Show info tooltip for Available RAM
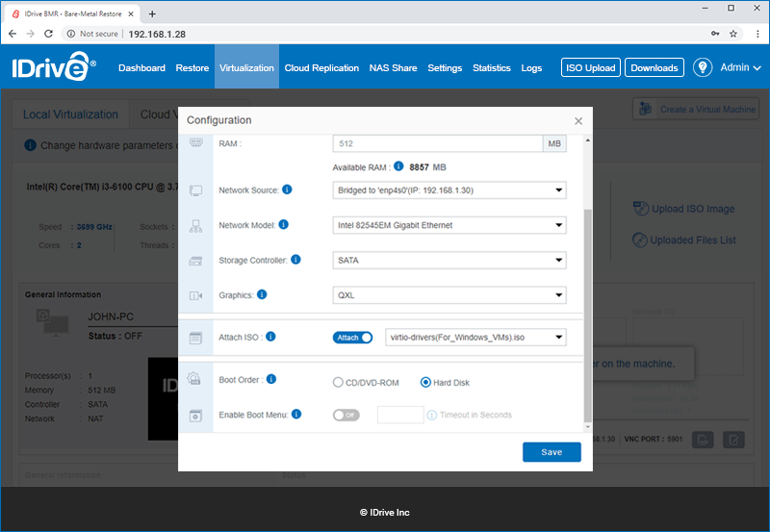The image size is (770, 532). click(398, 166)
